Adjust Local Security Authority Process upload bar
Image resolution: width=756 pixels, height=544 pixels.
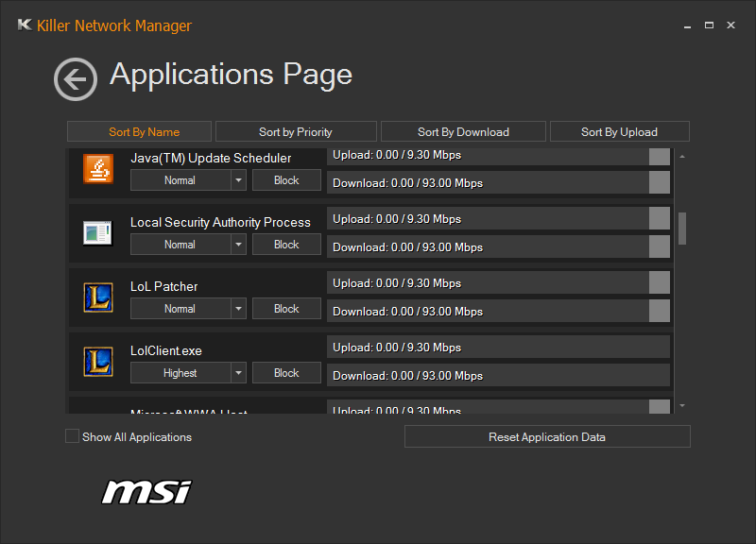coord(499,218)
